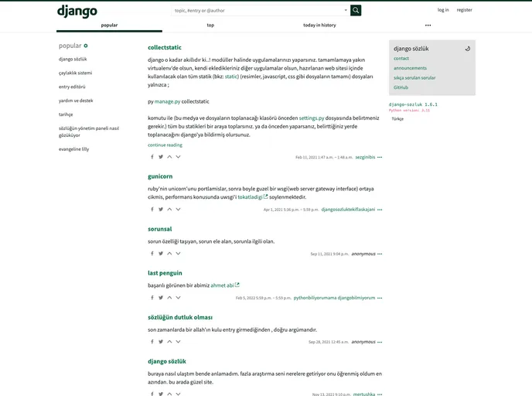Open author djangosozluktekiflaskajani profile
The height and width of the screenshot is (396, 532).
(348, 210)
